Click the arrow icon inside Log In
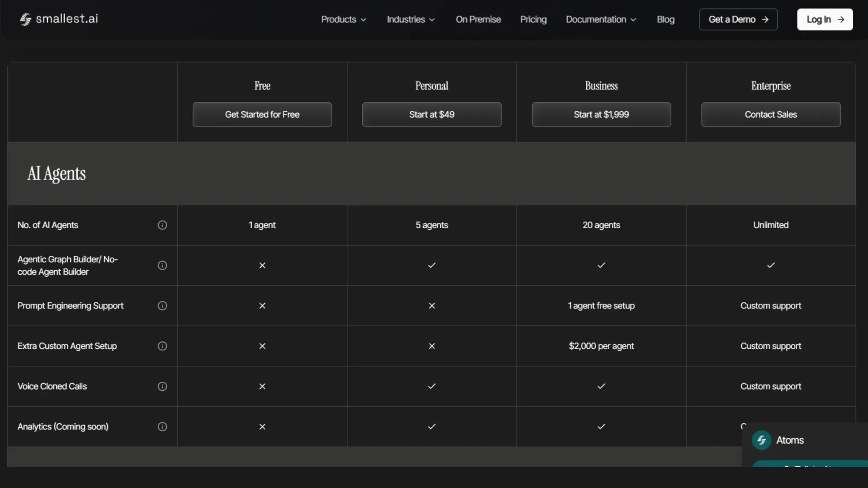868x488 pixels. pyautogui.click(x=841, y=20)
